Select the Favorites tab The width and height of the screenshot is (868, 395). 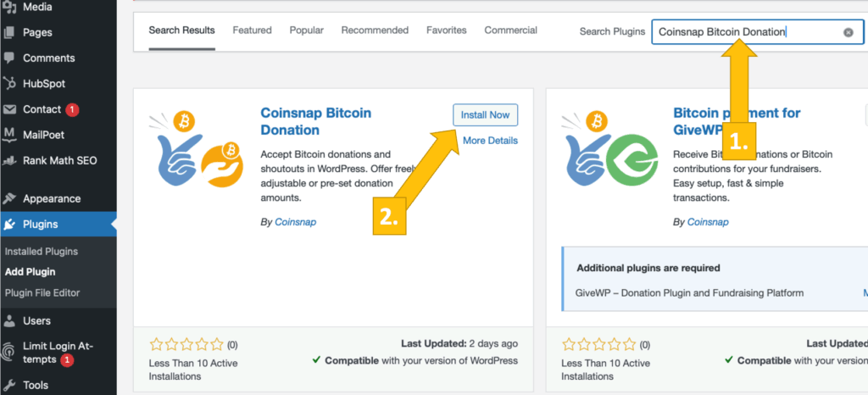pyautogui.click(x=446, y=31)
